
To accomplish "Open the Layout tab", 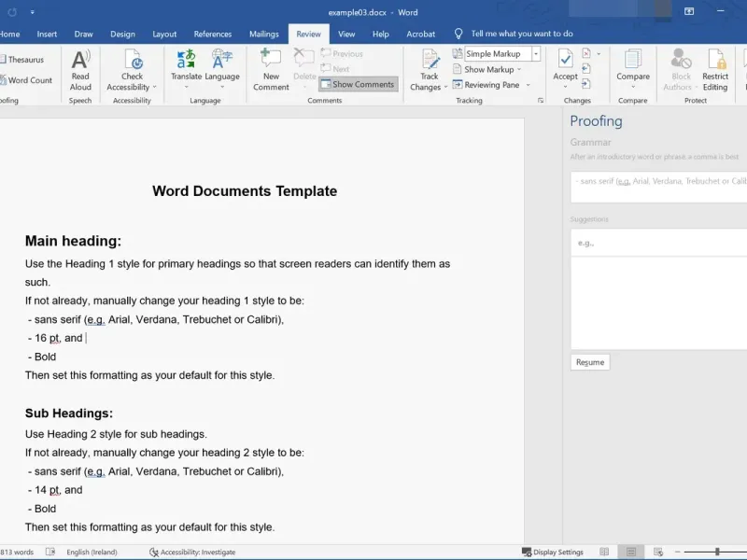I will tap(164, 34).
